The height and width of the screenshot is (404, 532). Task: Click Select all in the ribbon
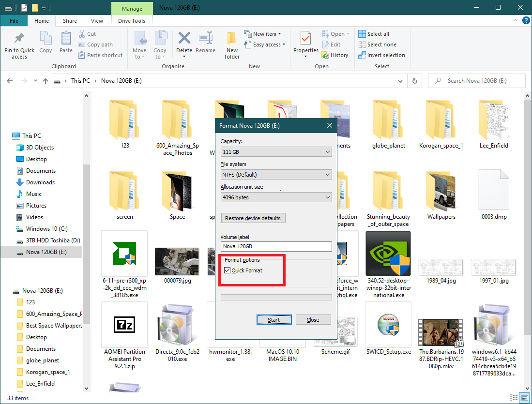374,34
